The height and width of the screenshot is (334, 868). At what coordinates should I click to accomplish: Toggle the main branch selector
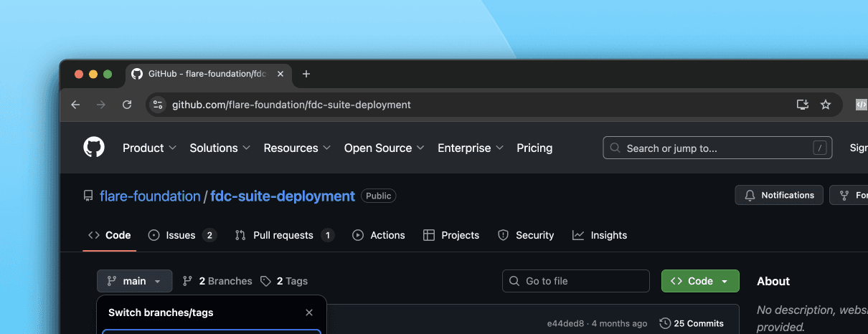[134, 281]
